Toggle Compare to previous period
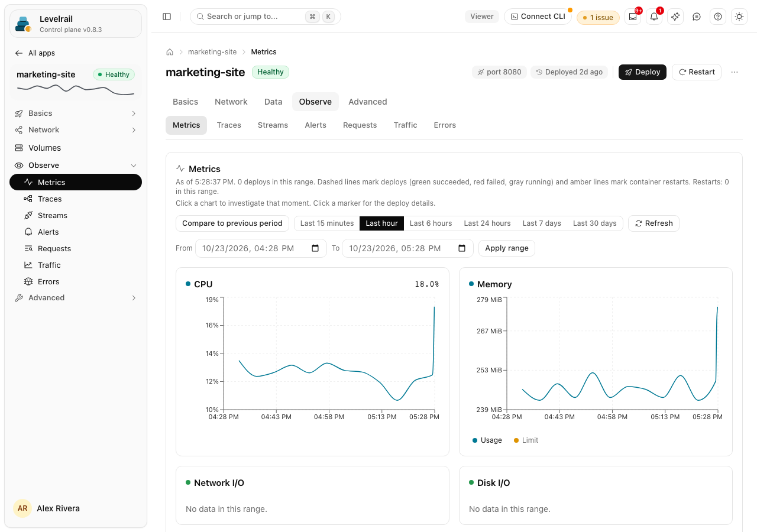The height and width of the screenshot is (532, 757). 232,223
